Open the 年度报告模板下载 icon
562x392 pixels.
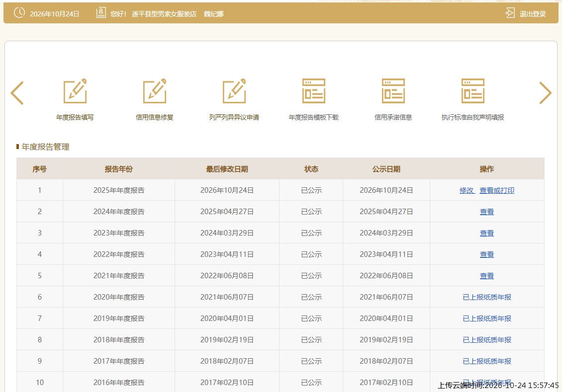tap(314, 91)
